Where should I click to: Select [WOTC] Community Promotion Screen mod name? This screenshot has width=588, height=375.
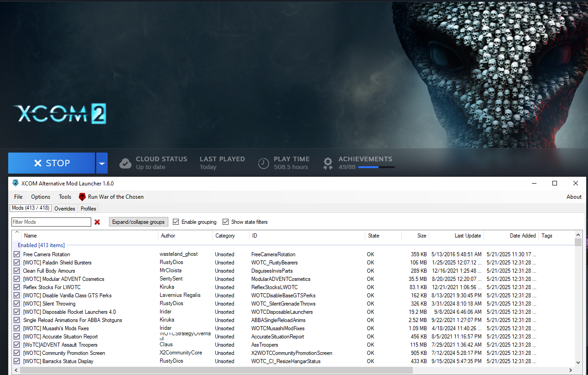[x=64, y=353]
